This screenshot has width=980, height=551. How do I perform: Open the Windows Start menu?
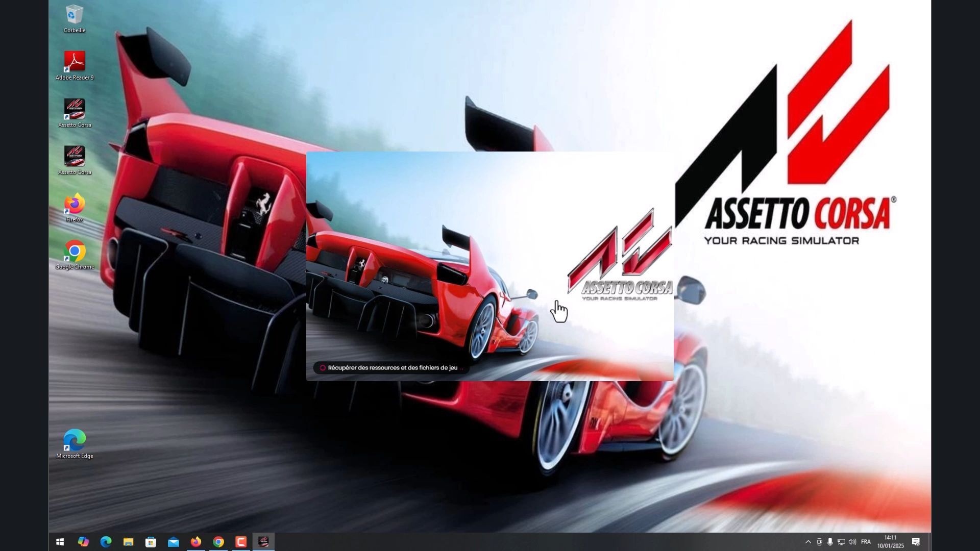click(x=60, y=542)
